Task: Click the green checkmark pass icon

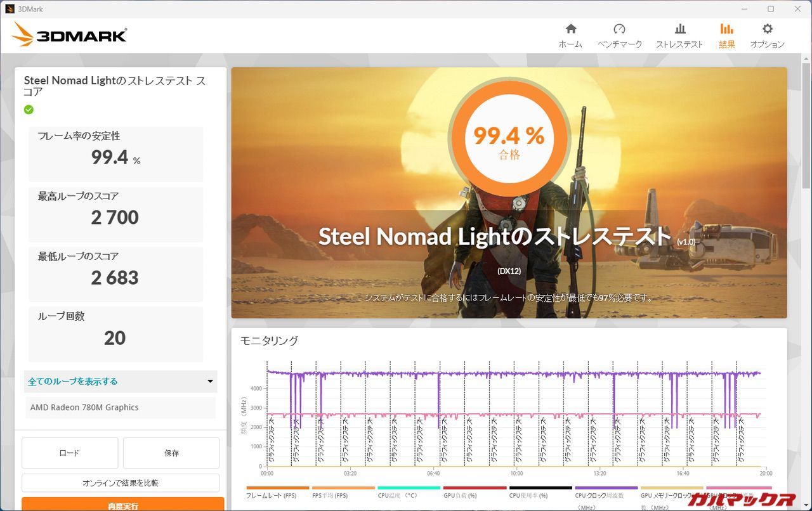Action: [x=29, y=110]
